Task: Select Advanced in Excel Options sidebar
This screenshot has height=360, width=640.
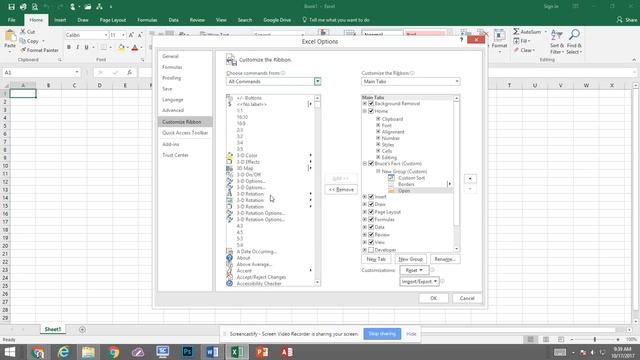Action: 173,110
